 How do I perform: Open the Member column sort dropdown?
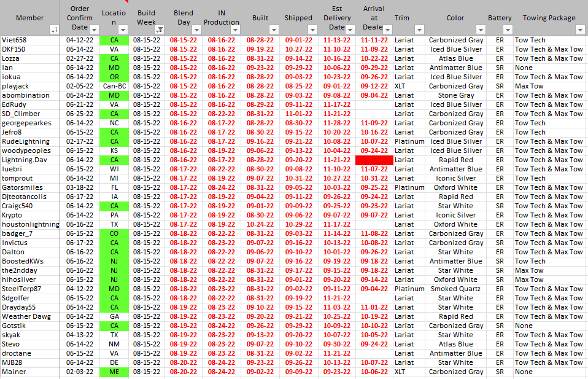[54, 29]
